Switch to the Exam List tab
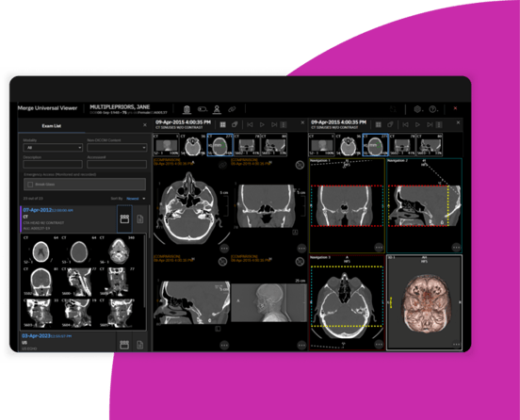Viewport: 520px width, 420px height. pos(52,126)
